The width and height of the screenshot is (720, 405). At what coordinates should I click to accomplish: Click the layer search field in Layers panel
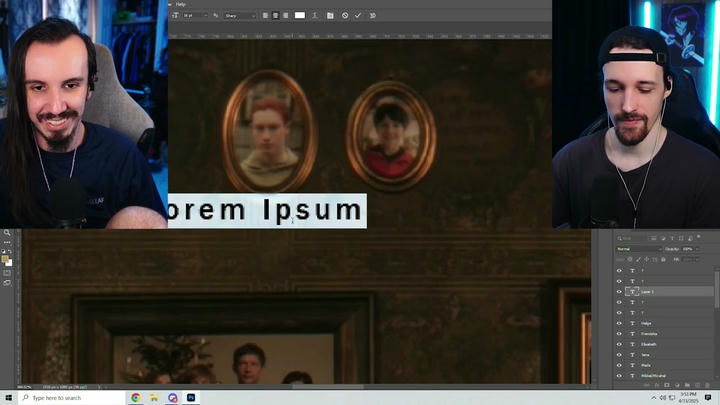coord(631,238)
